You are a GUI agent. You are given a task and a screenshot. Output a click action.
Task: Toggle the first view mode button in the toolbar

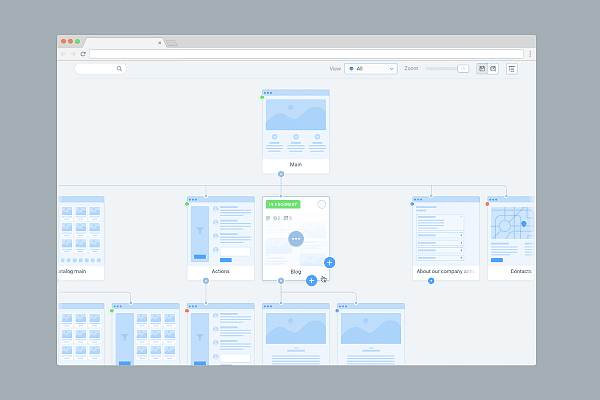click(482, 69)
